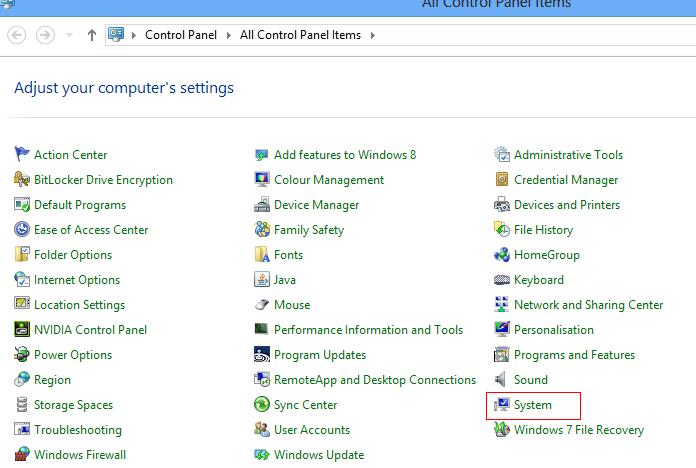Viewport: 696px width, 468px height.
Task: Open the Java coffee cup icon
Action: tap(261, 280)
